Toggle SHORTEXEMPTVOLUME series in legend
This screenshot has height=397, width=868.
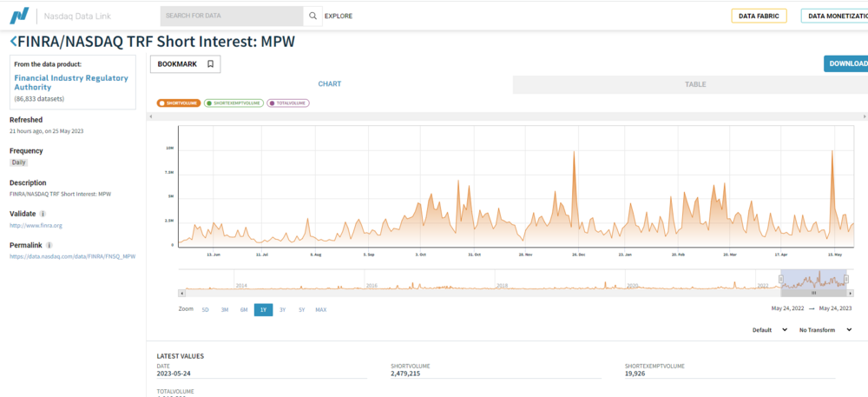click(233, 103)
